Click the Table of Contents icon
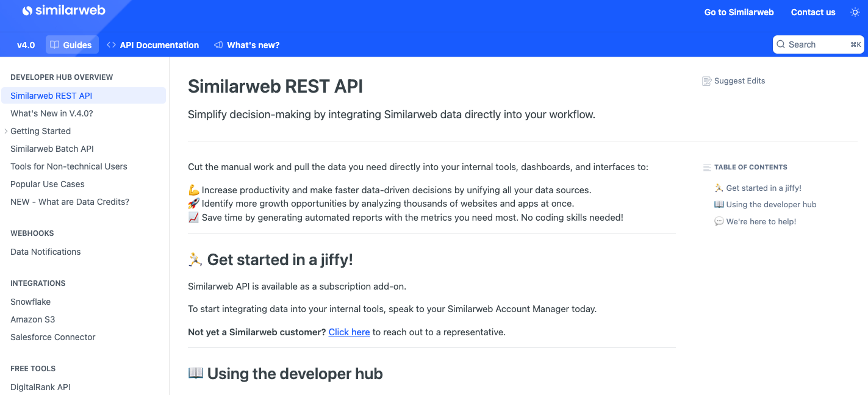Screen dimensions: 868x395 tap(708, 167)
